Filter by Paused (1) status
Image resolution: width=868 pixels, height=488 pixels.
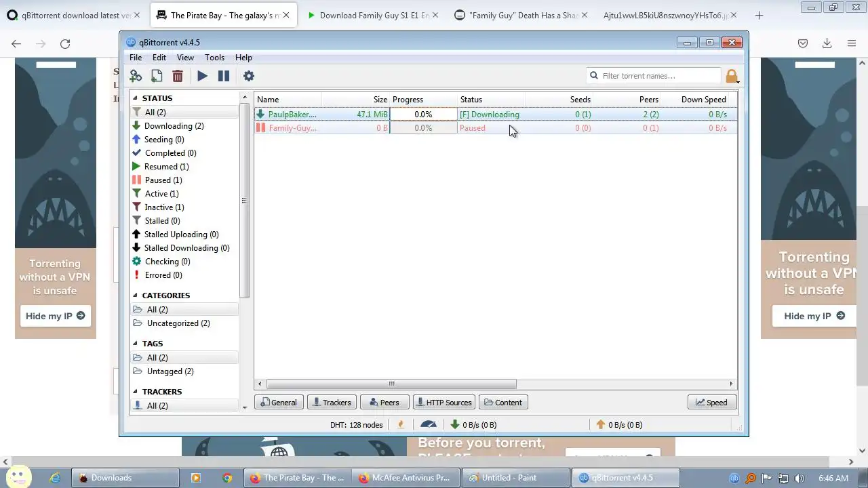(163, 180)
